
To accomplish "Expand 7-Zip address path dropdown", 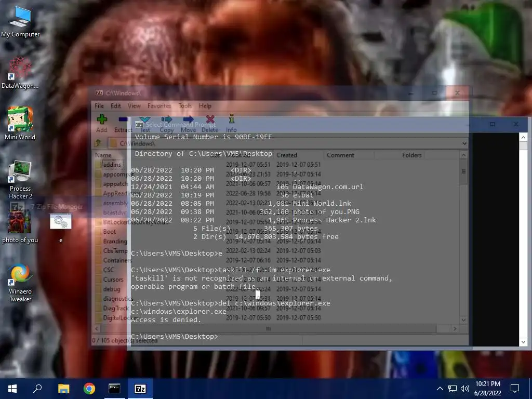I will (x=464, y=143).
